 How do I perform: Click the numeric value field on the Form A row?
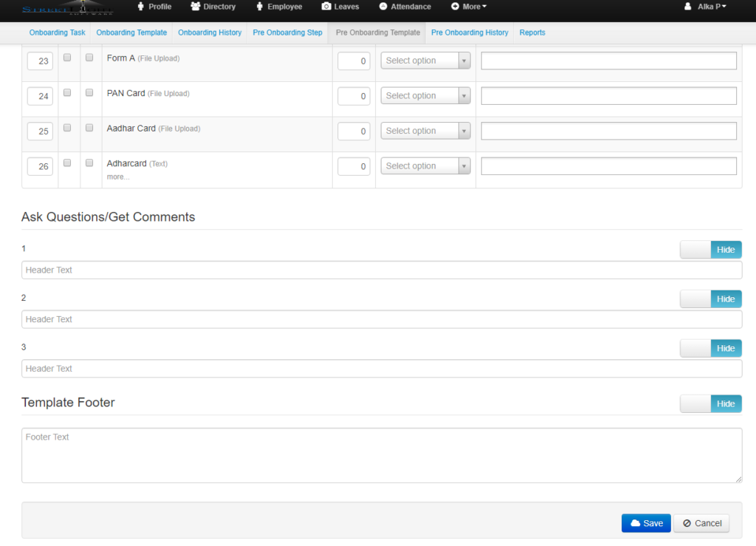pyautogui.click(x=354, y=61)
